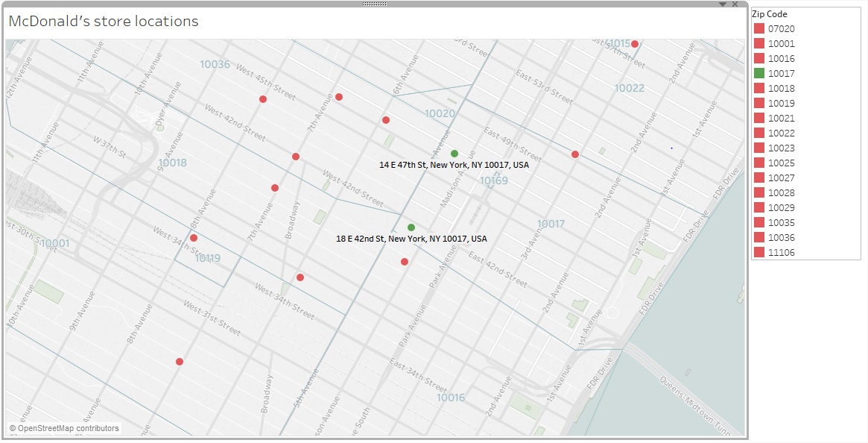Highlight zip 10025 label in the legend
868x443 pixels.
point(781,163)
